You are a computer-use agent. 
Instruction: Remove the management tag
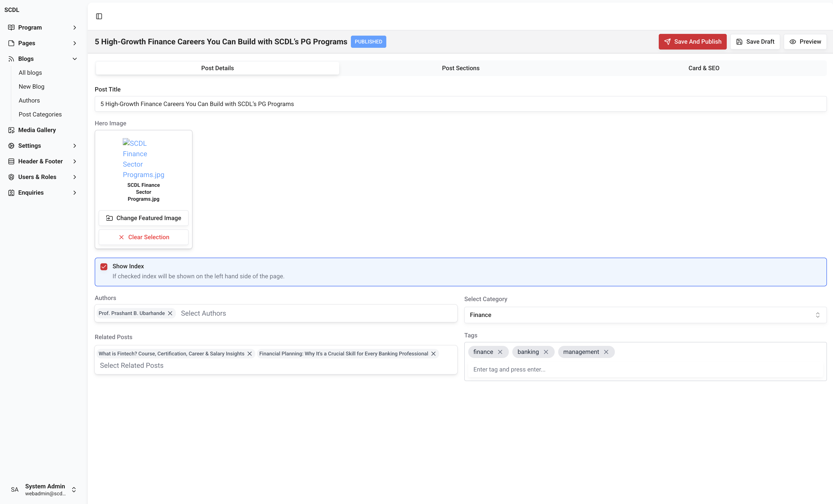point(606,352)
